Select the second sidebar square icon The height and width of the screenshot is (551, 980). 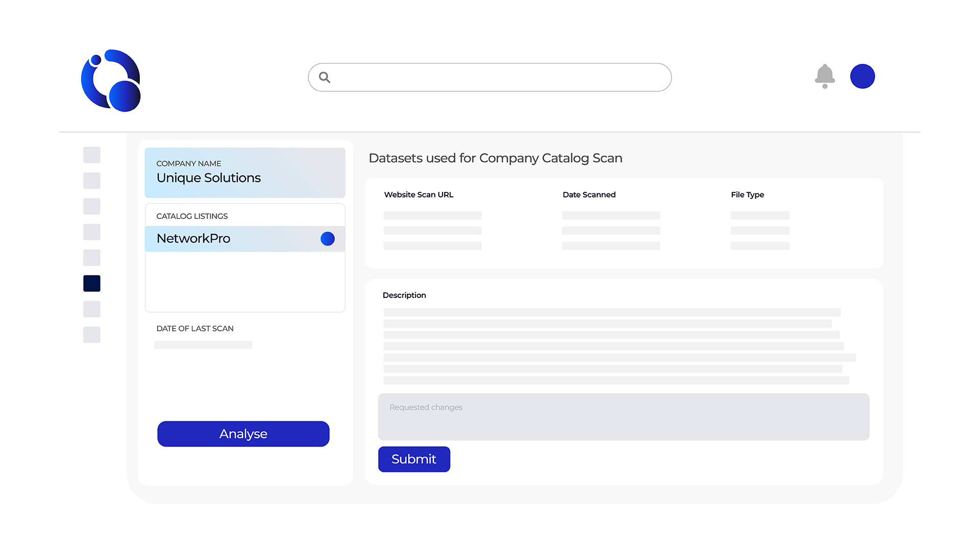[x=92, y=181]
